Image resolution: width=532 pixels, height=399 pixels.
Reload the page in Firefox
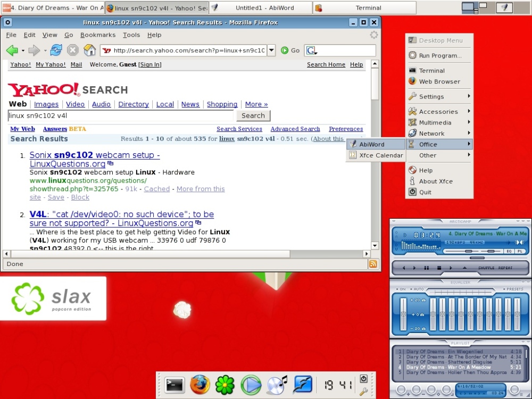coord(56,50)
